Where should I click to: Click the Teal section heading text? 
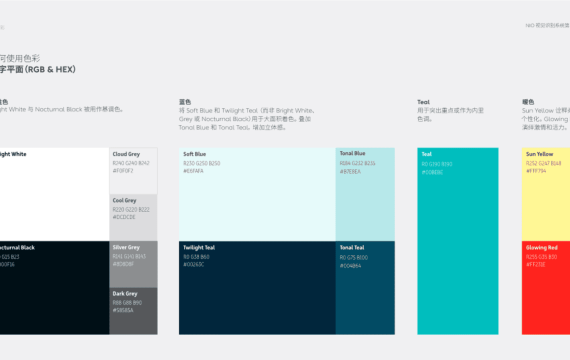point(423,102)
